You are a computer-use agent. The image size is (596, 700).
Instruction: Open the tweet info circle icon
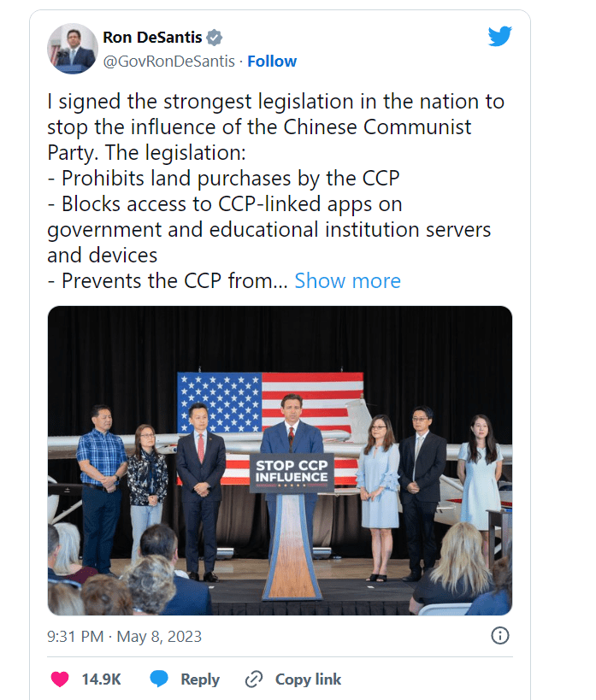coord(500,636)
